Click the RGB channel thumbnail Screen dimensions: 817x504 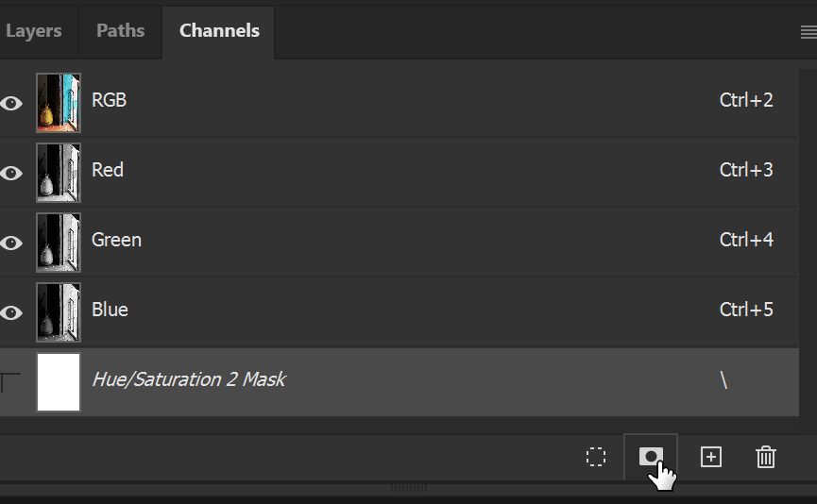59,103
